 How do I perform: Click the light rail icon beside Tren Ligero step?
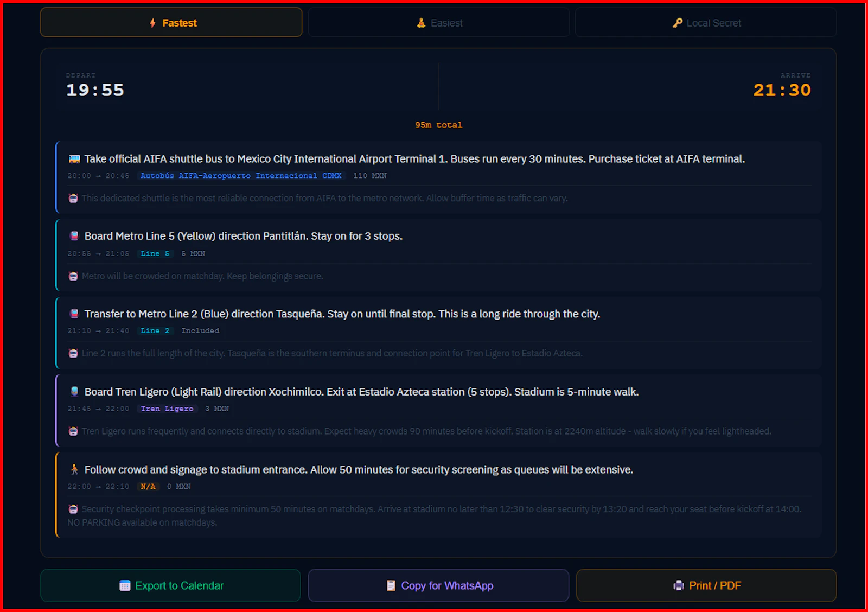74,391
